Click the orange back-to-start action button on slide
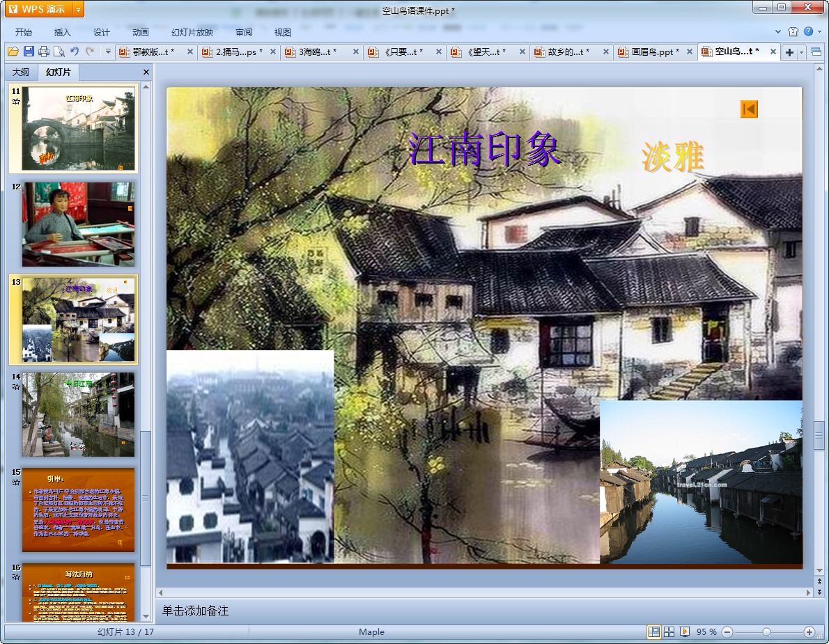 click(749, 109)
